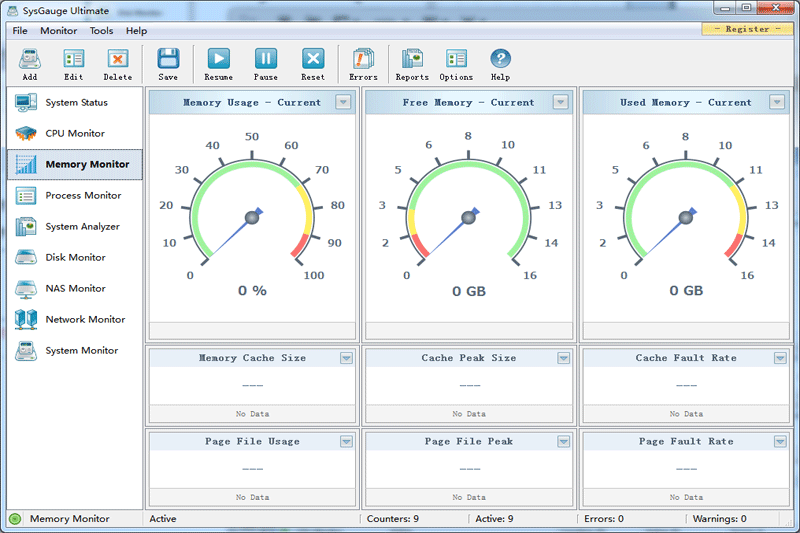Click 'No Data' under Memory Cache Size

(252, 414)
